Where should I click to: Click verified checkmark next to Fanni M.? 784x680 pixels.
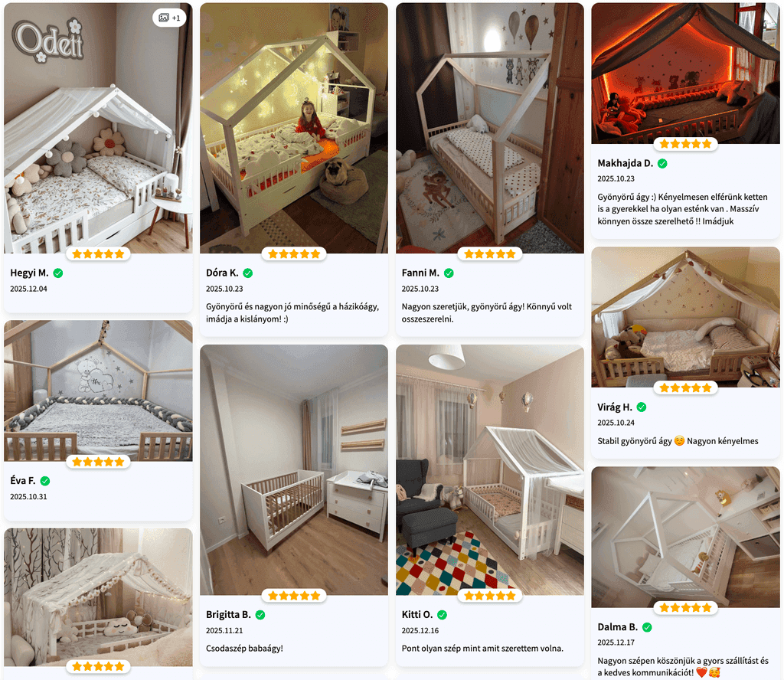449,273
